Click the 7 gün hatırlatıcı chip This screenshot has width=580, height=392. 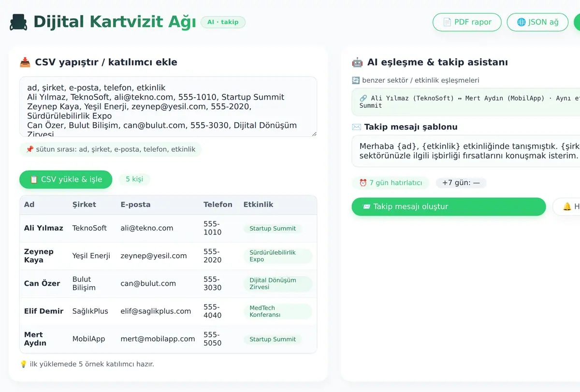(391, 183)
